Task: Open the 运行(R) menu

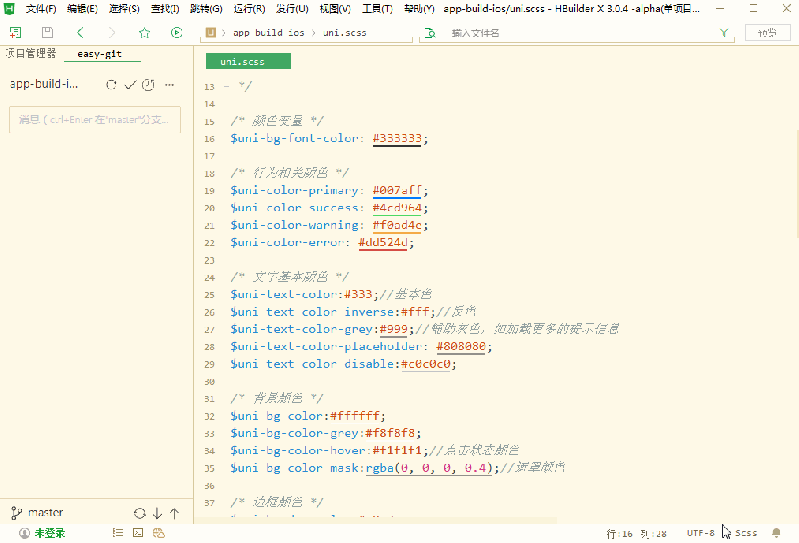Action: coord(249,9)
